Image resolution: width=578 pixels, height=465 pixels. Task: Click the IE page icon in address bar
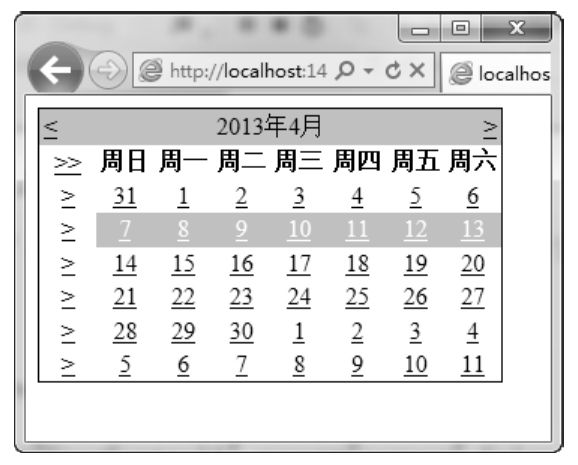point(150,70)
